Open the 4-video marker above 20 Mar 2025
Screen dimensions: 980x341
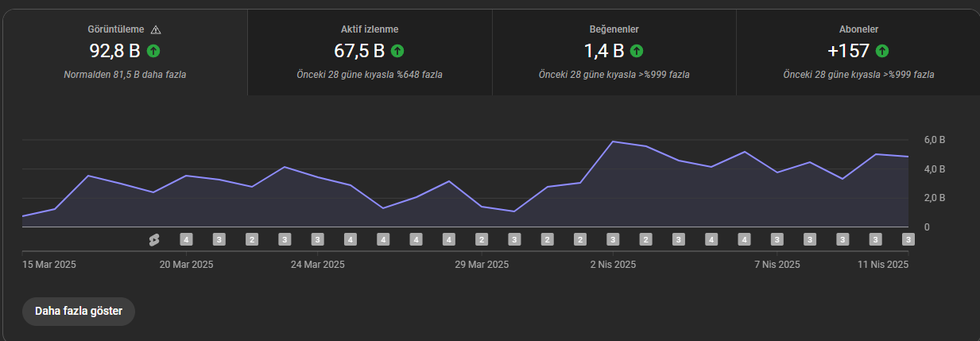pos(186,239)
